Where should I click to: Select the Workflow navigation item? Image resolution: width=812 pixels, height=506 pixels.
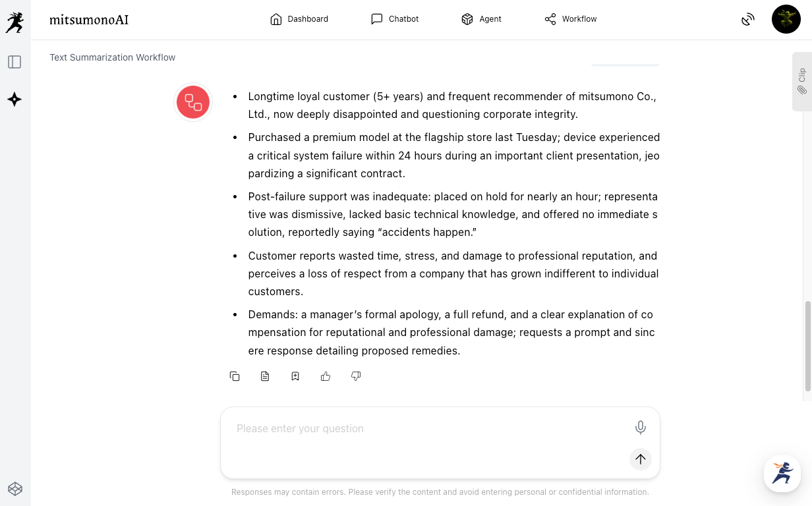[571, 19]
